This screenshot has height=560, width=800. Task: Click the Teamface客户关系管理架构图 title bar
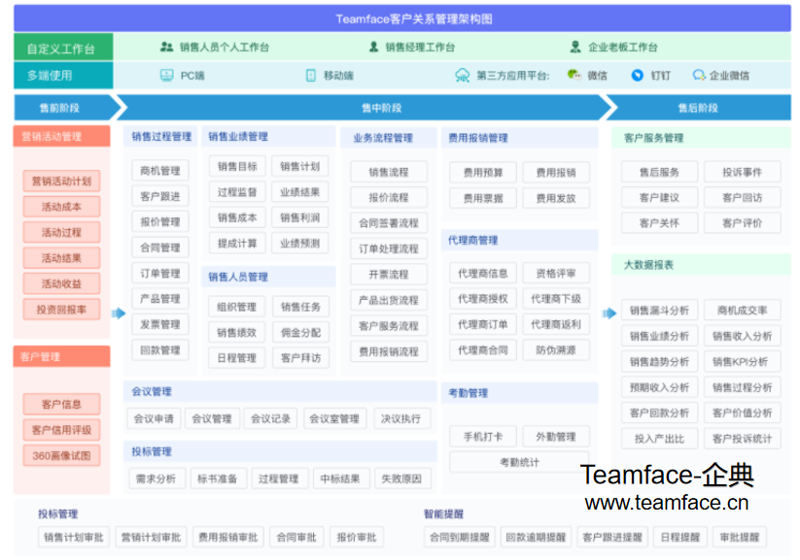[x=402, y=19]
